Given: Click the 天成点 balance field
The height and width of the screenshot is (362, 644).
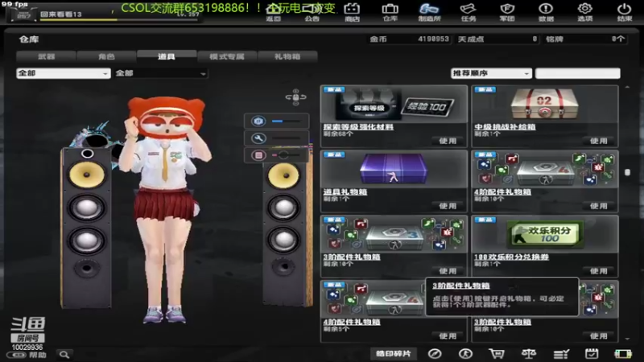Looking at the screenshot, I should tap(497, 39).
